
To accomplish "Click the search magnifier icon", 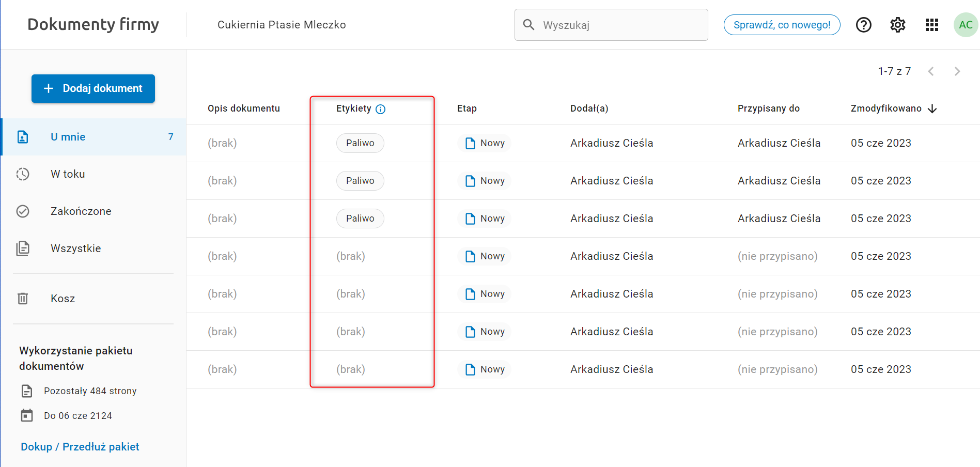I will (x=528, y=24).
